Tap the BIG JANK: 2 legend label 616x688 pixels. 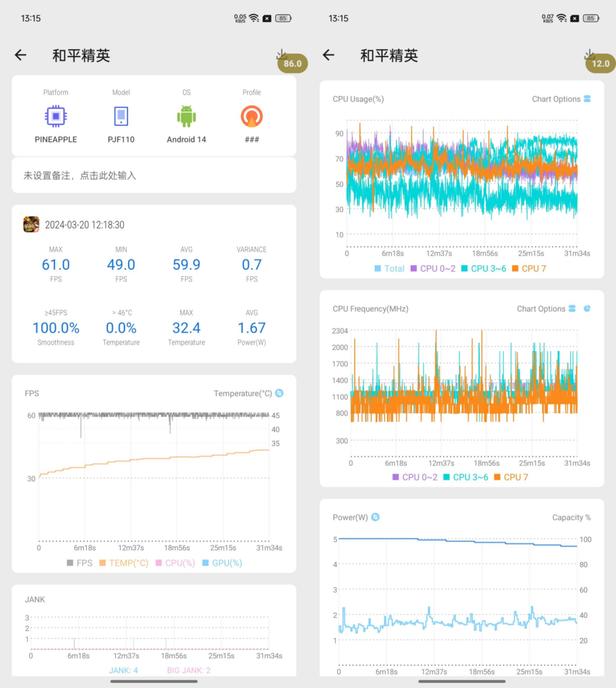coord(188,671)
